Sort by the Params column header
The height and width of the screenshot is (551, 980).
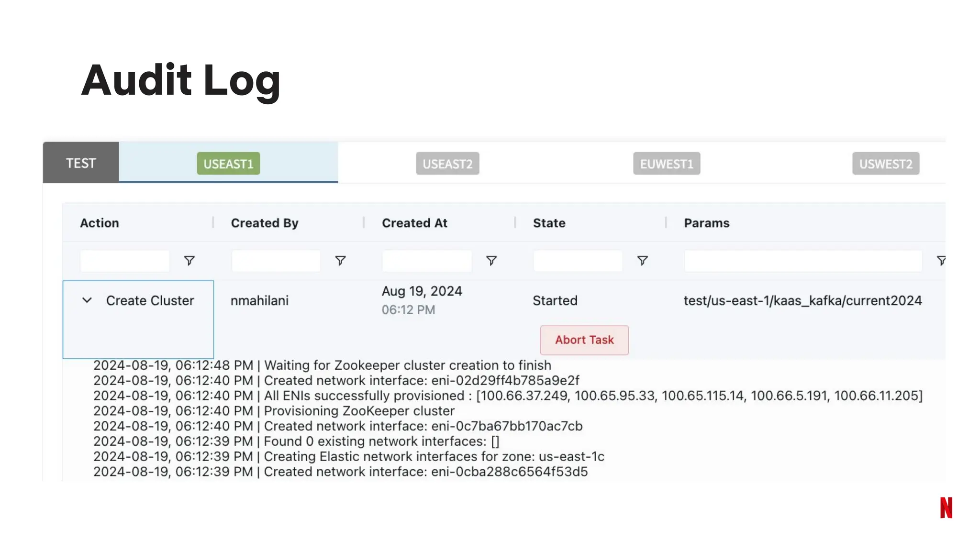[x=707, y=223]
